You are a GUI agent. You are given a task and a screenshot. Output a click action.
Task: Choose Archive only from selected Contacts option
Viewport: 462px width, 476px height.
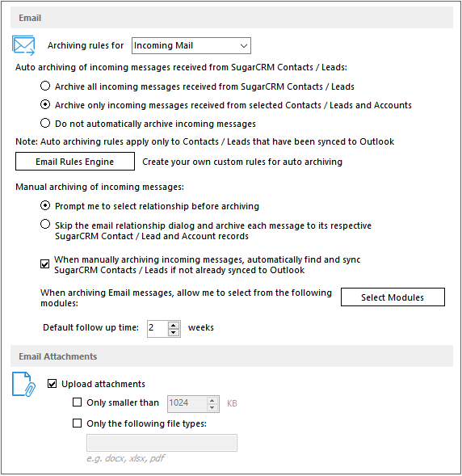tap(45, 105)
